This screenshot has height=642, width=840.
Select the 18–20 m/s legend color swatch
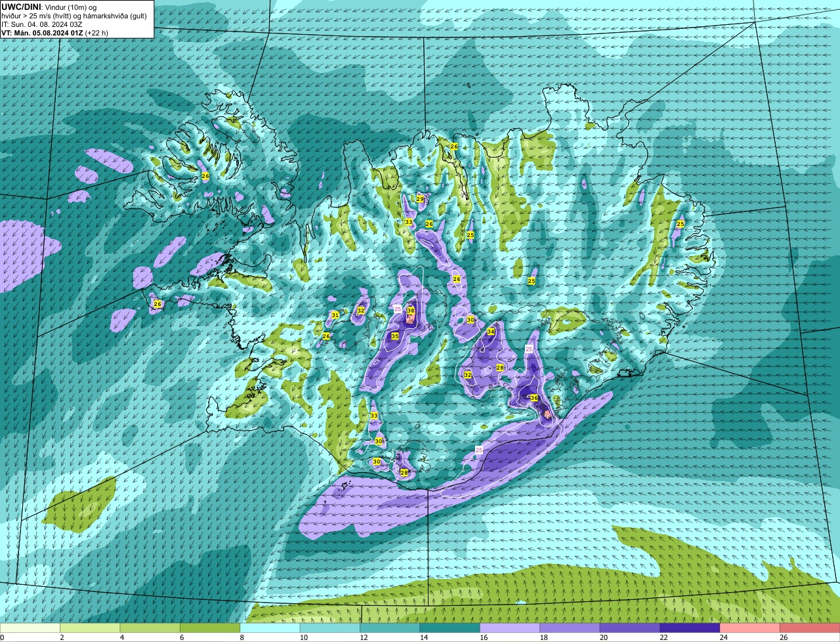coord(570,628)
